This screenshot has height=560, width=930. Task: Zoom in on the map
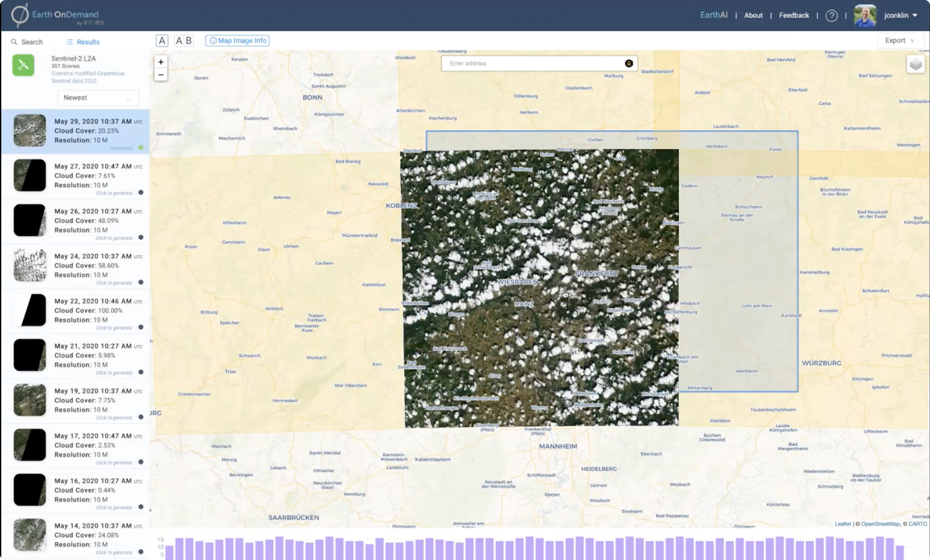[x=161, y=62]
